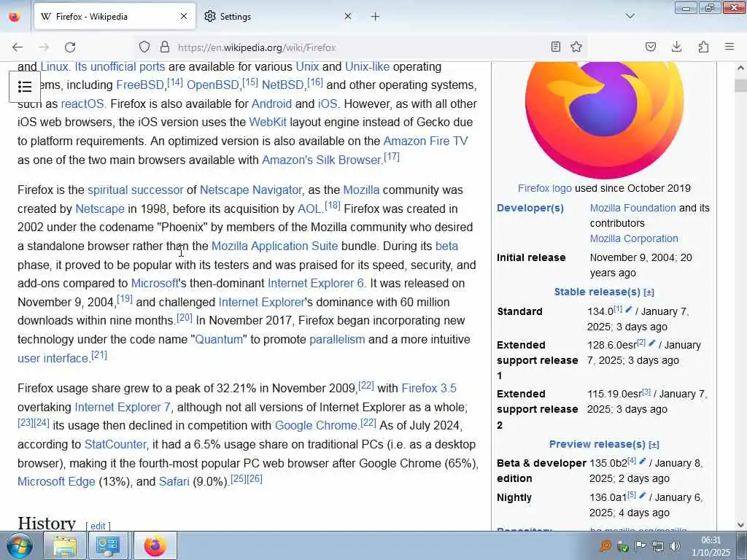Viewport: 747px width, 560px height.
Task: Open the Firefox logo caption link
Action: pyautogui.click(x=544, y=188)
